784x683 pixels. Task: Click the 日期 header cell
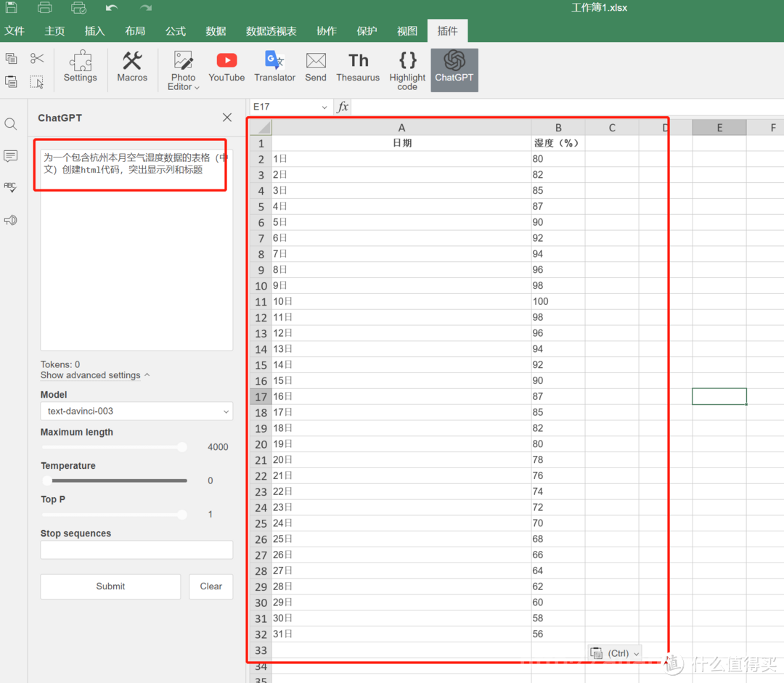[401, 143]
